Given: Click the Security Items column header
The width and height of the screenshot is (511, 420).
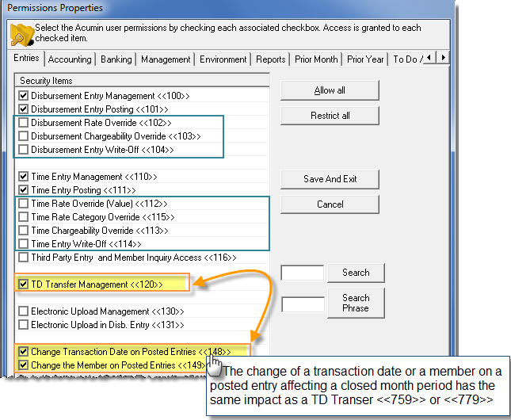Looking at the screenshot, I should click(142, 81).
